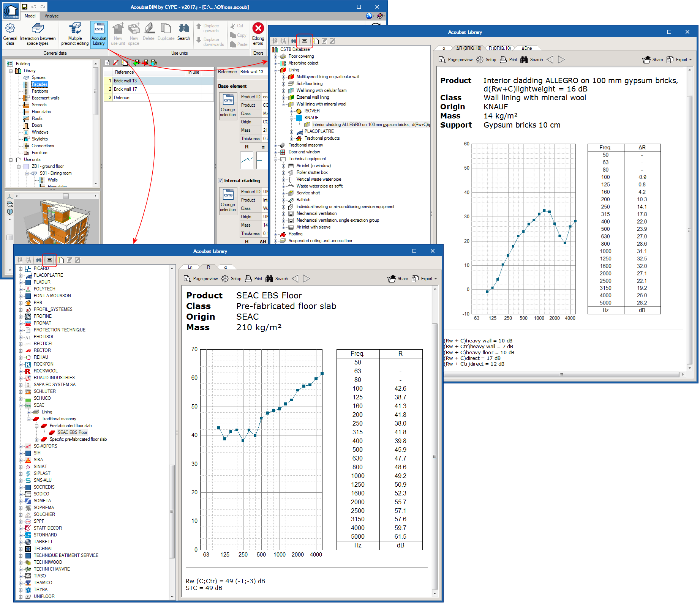Expand the ISOVER node
700x604 pixels.
[291, 111]
